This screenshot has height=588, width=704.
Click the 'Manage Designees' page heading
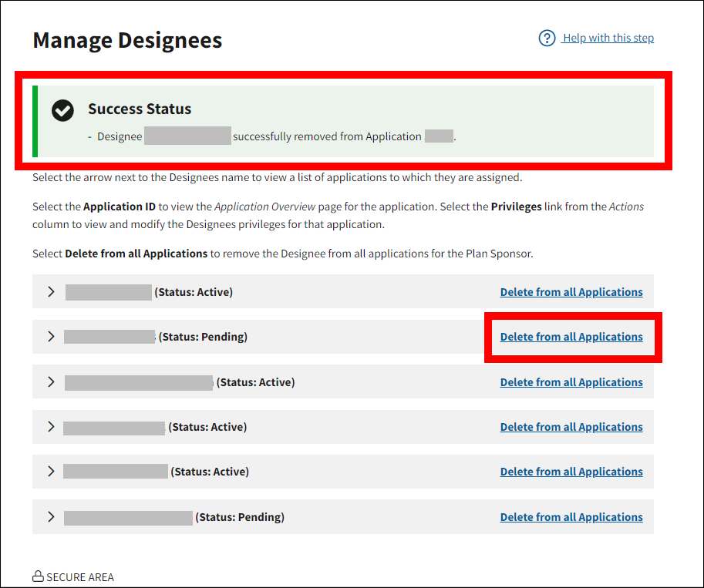pos(127,40)
